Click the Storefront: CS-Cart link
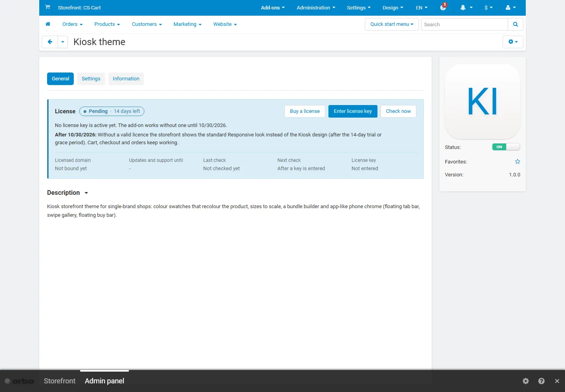Viewport: 565px width, 392px height. (79, 7)
